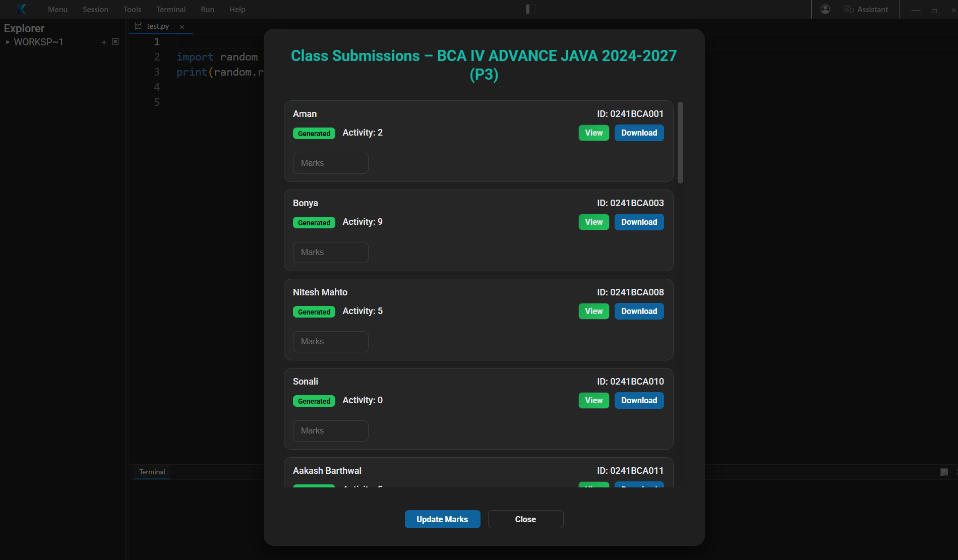Click the settings icon in the terminal panel
Image resolution: width=958 pixels, height=560 pixels.
[943, 472]
